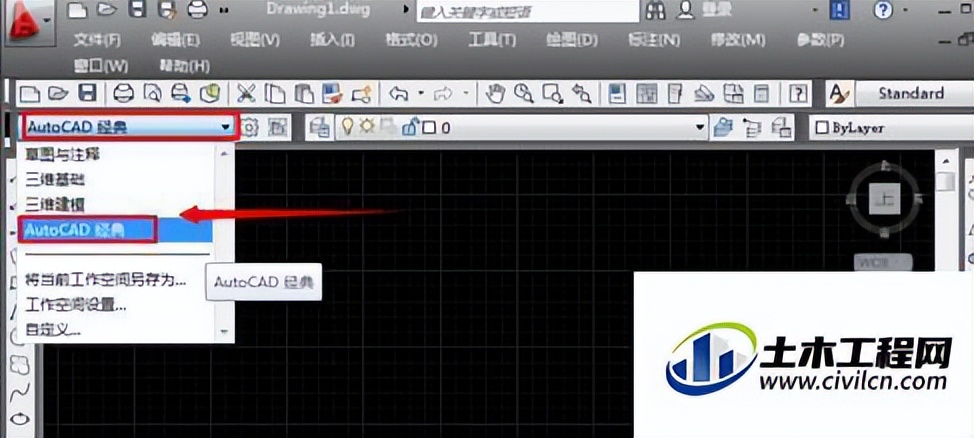The height and width of the screenshot is (438, 974).
Task: Open 标注(N) menu
Action: tap(654, 40)
